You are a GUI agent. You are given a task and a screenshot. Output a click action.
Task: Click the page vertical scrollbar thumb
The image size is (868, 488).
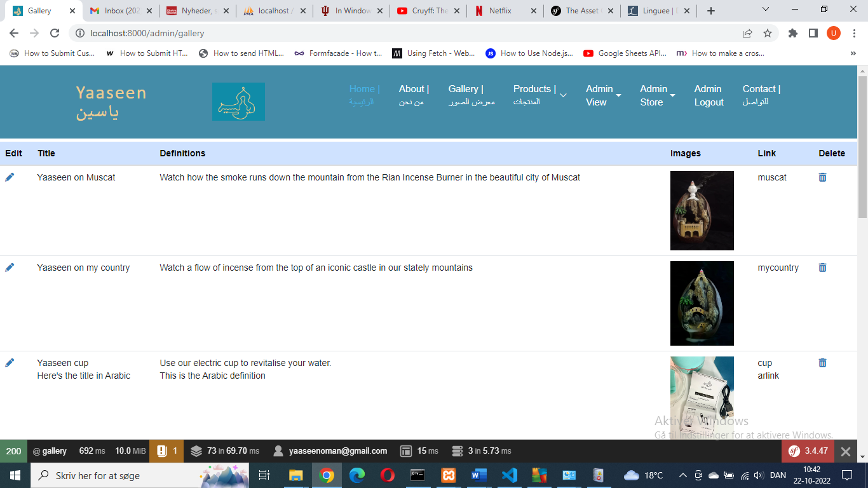click(x=862, y=146)
